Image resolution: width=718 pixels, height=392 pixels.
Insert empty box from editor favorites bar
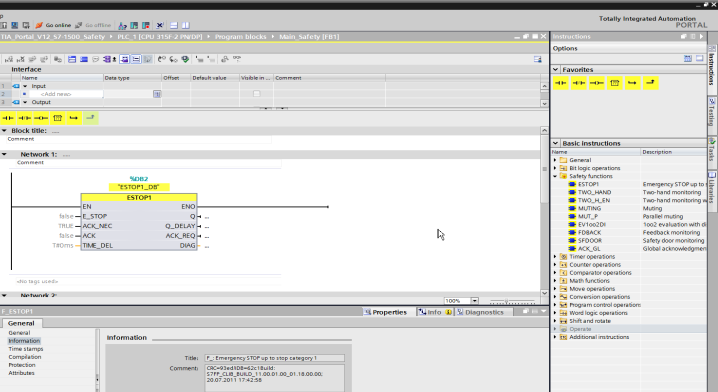(x=57, y=118)
